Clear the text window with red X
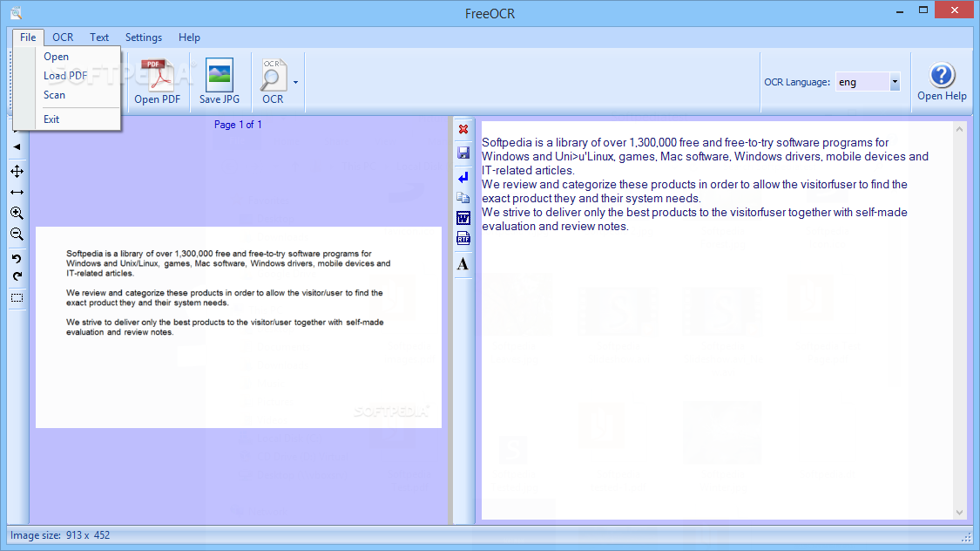Viewport: 980px width, 551px height. (463, 129)
